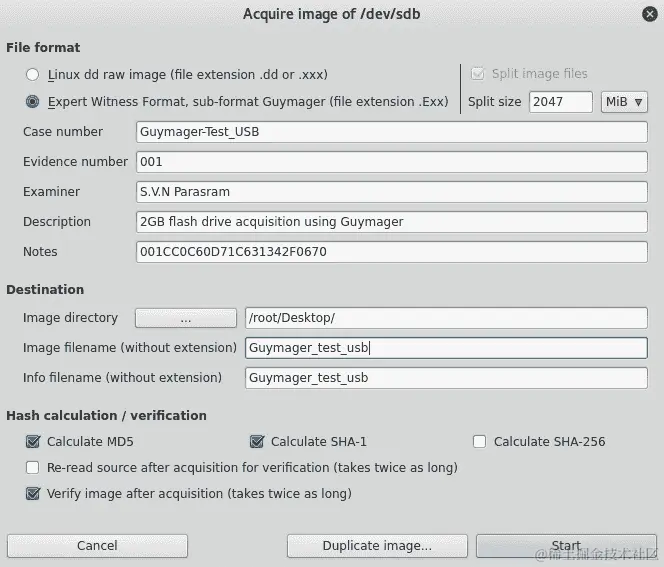Click the Image directory path field
The image size is (664, 567).
pyautogui.click(x=446, y=318)
